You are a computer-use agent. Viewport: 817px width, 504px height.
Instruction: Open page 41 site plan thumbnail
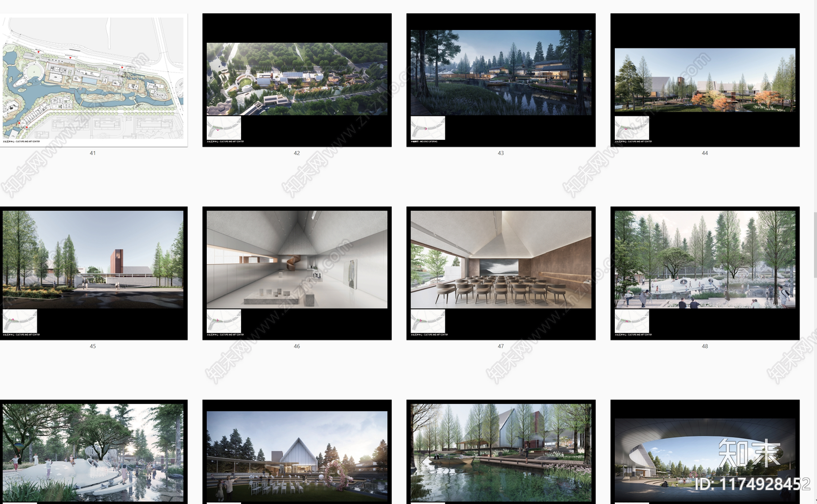point(93,80)
